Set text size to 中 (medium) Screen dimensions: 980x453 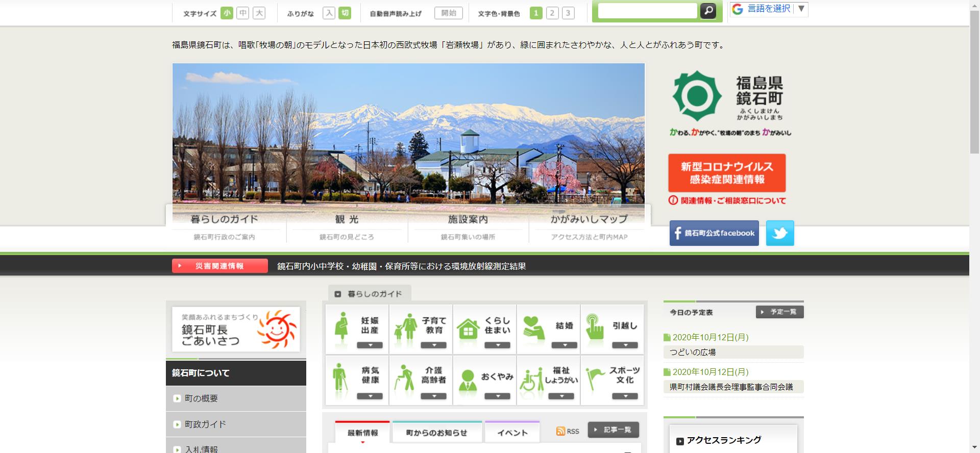[243, 13]
